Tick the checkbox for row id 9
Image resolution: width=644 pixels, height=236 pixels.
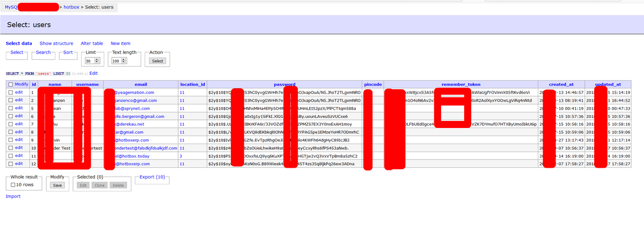pyautogui.click(x=11, y=140)
